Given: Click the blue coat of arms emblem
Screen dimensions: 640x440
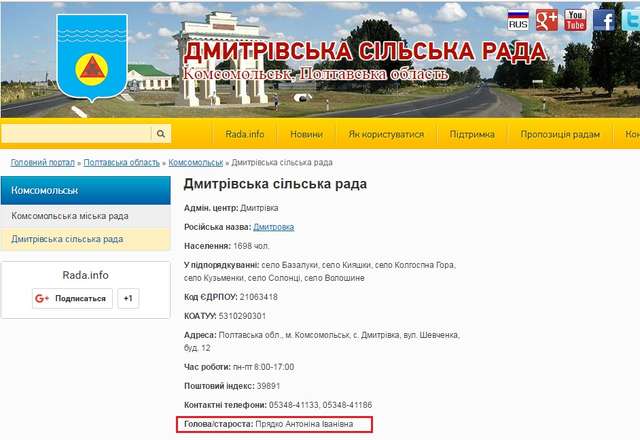Looking at the screenshot, I should 92,58.
